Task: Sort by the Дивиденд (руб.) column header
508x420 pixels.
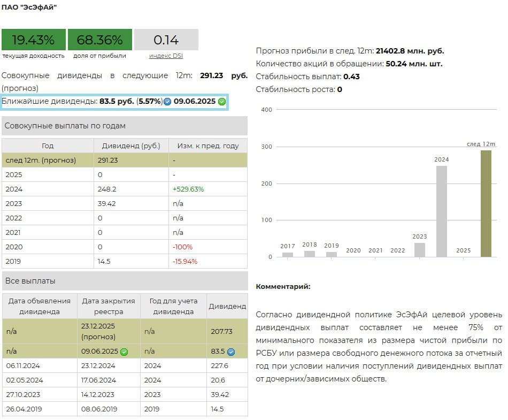Action: pos(131,146)
